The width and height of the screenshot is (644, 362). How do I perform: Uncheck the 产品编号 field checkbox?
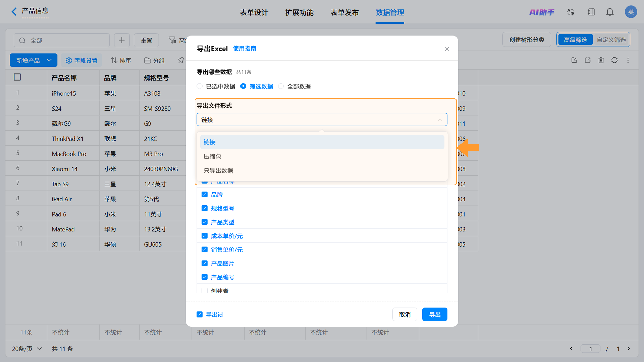pyautogui.click(x=204, y=277)
